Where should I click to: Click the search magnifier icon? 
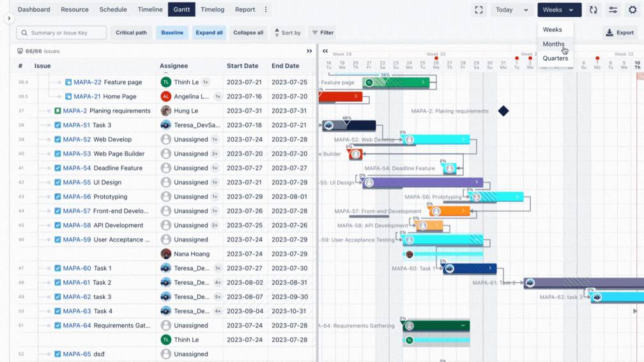(24, 33)
